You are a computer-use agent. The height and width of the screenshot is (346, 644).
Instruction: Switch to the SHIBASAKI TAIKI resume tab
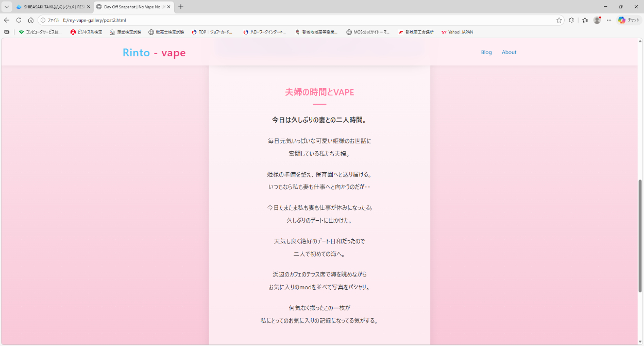tap(52, 7)
